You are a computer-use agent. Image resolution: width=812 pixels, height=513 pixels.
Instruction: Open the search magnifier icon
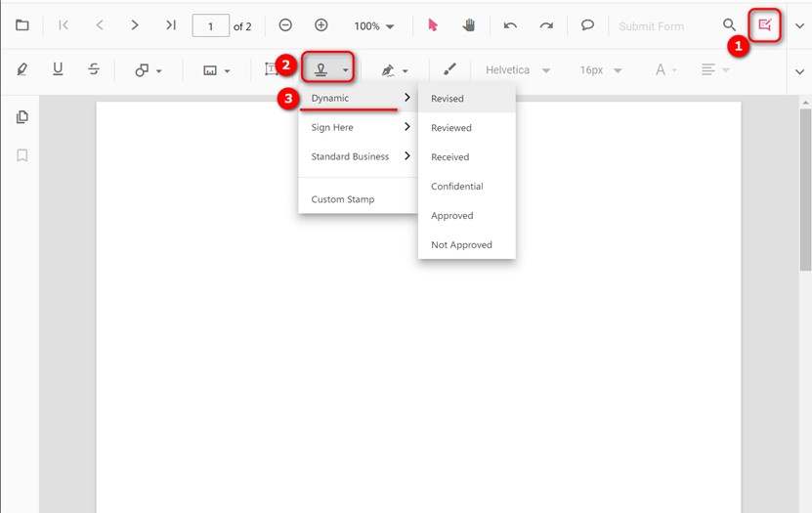[x=729, y=25]
